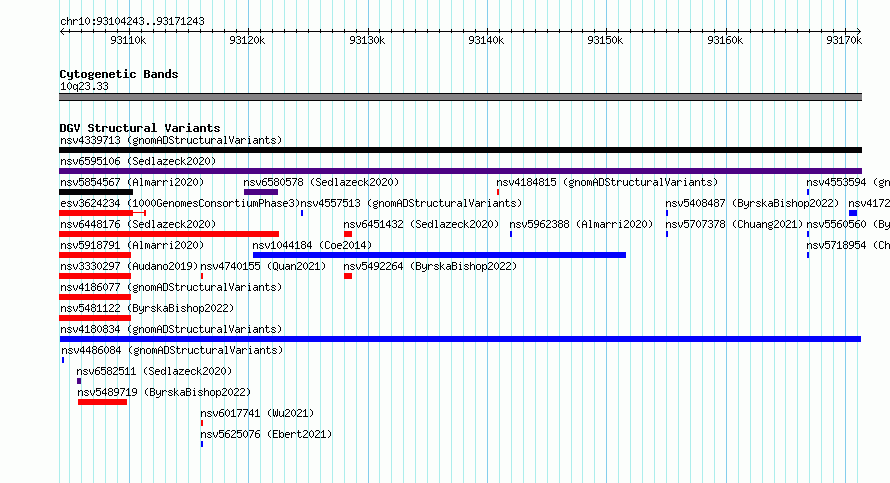Image resolution: width=890 pixels, height=483 pixels.
Task: Select nsv5481122 (ByrskaBishop2022) label
Action: click(147, 308)
